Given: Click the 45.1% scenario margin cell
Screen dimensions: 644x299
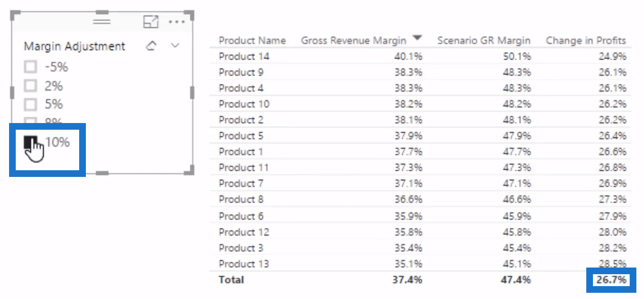Looking at the screenshot, I should tap(518, 264).
